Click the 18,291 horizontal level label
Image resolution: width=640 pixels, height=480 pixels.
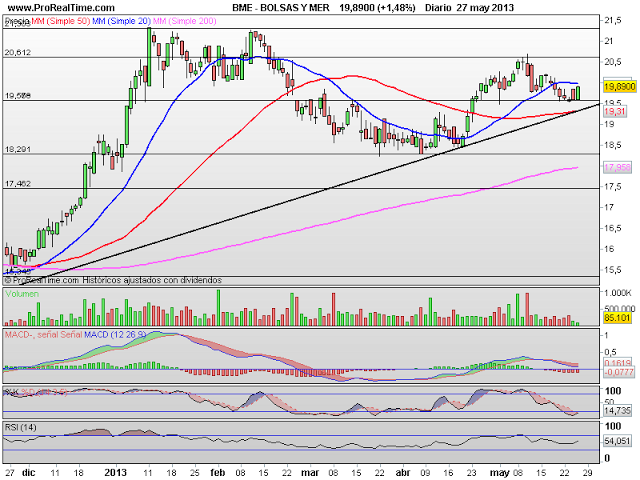tap(18, 149)
